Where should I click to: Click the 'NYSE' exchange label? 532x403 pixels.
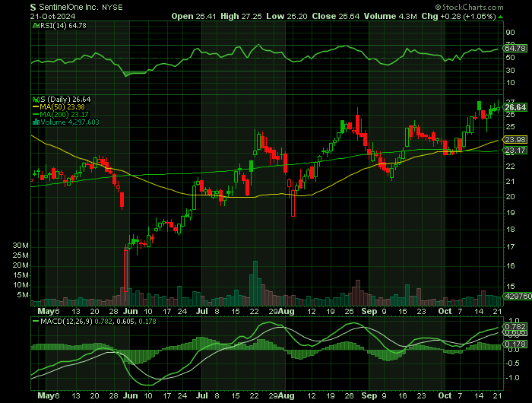pos(112,7)
